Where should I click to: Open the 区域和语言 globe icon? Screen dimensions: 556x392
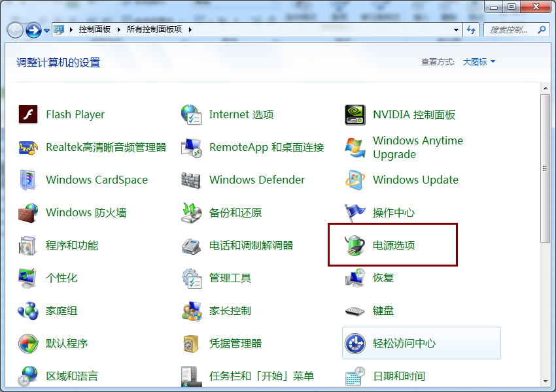click(28, 376)
